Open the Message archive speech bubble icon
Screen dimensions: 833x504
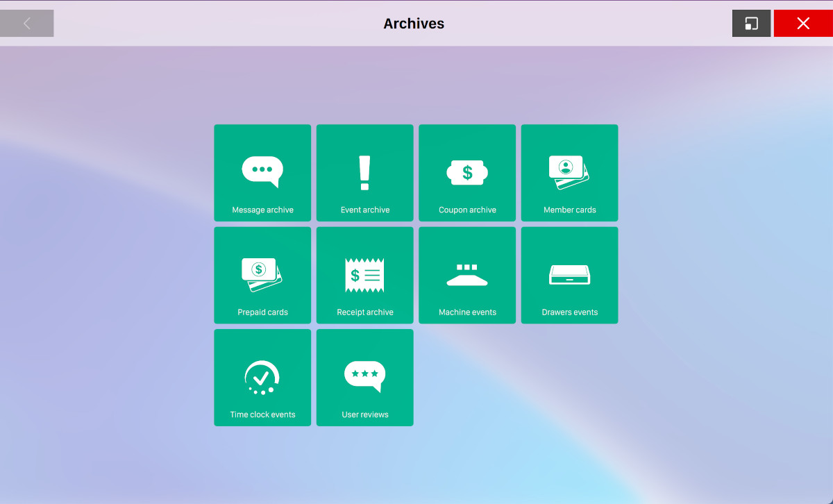(262, 171)
